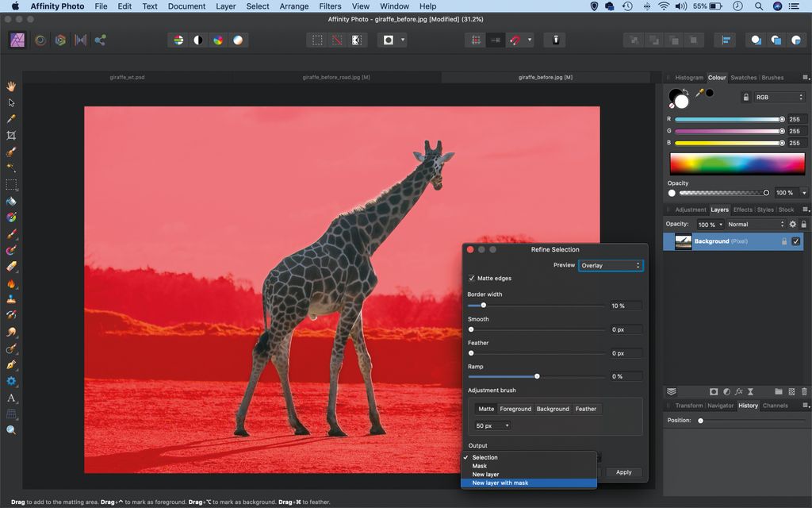Image resolution: width=812 pixels, height=508 pixels.
Task: Uncheck the Matte edges option
Action: pos(472,278)
